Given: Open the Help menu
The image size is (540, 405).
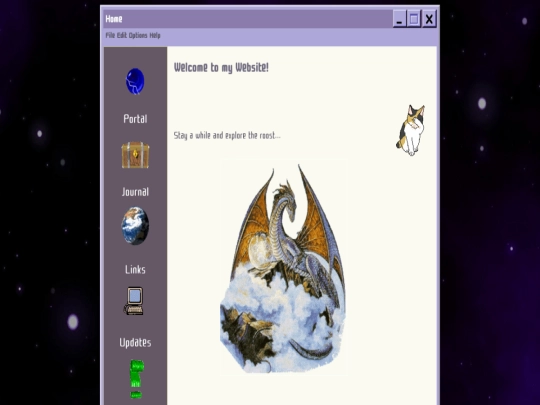Looking at the screenshot, I should (x=155, y=35).
